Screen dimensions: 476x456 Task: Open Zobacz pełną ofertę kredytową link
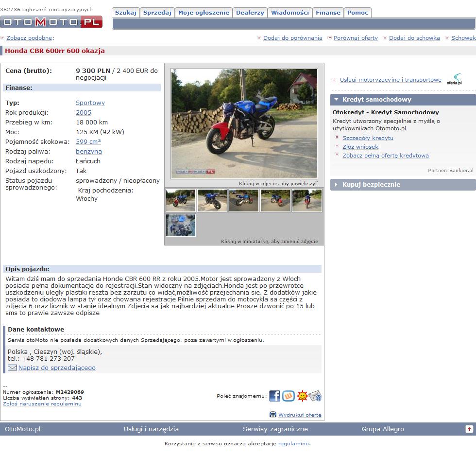[386, 156]
